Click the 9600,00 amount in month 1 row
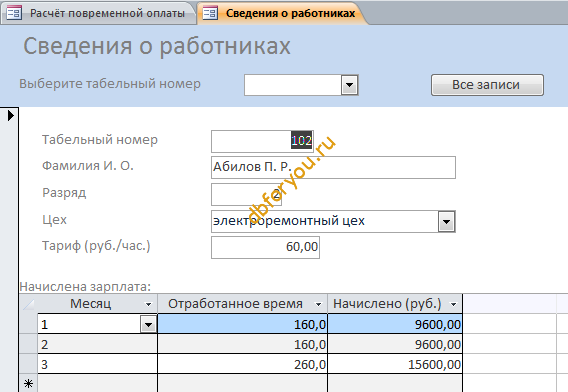Screen dimensions: 568x392 (395, 324)
